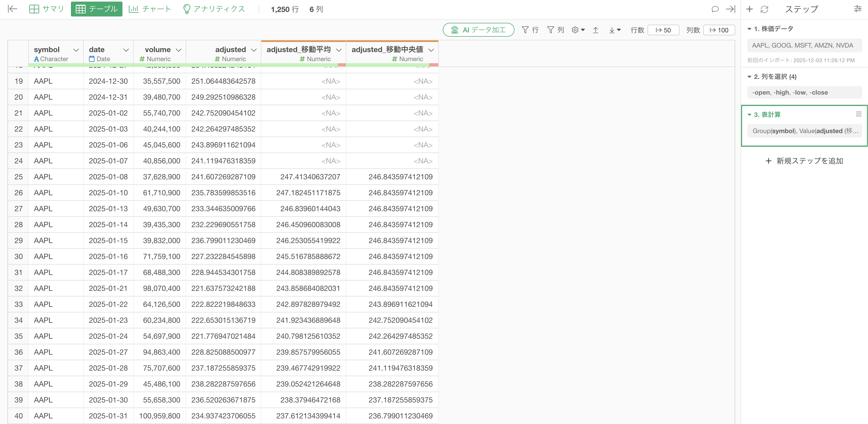
Task: Switch to the チャート tab
Action: click(x=150, y=9)
